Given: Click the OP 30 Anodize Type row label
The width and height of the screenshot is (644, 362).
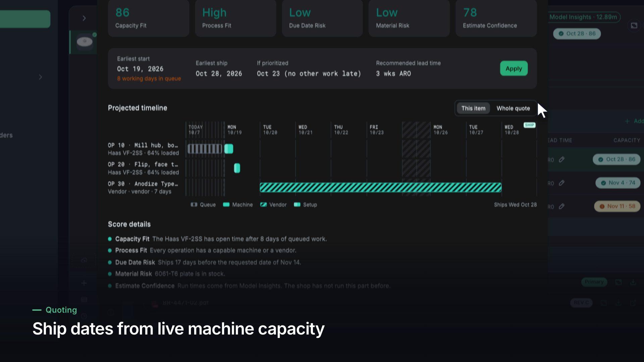Looking at the screenshot, I should tap(143, 188).
